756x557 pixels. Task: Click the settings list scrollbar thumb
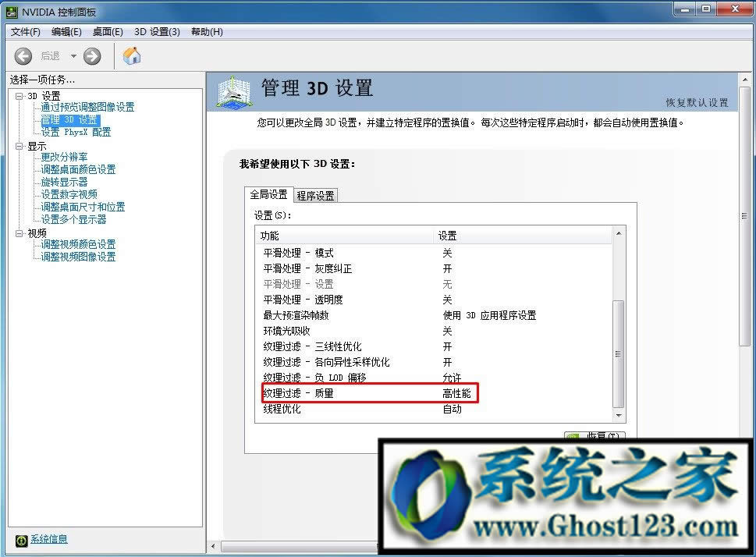click(x=619, y=354)
